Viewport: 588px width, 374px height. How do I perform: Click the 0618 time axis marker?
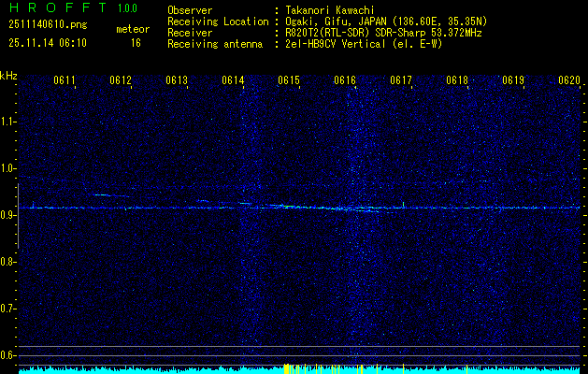click(x=457, y=80)
